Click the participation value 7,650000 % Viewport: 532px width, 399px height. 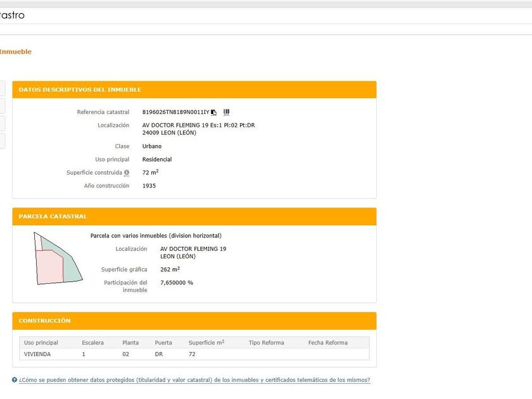coord(177,282)
